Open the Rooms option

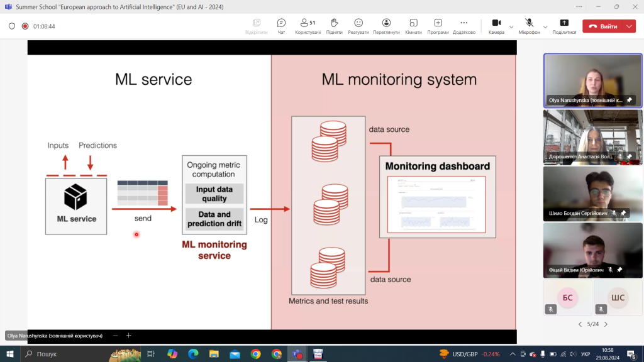(413, 26)
